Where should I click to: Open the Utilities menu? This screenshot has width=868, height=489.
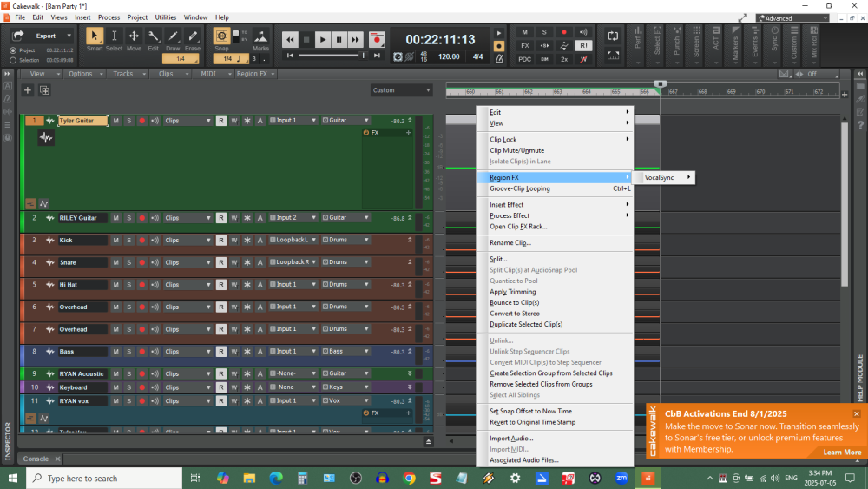click(166, 17)
